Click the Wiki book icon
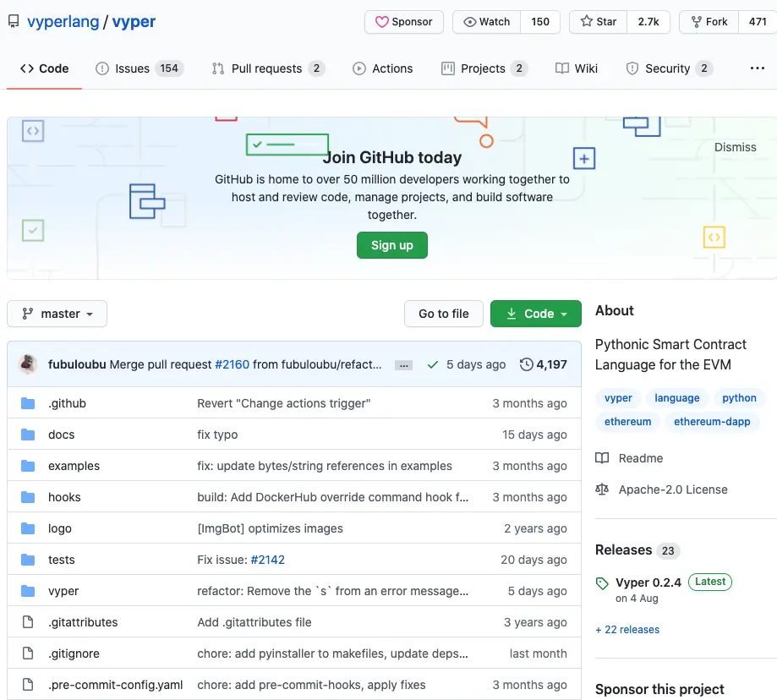This screenshot has height=700, width=777. [562, 68]
